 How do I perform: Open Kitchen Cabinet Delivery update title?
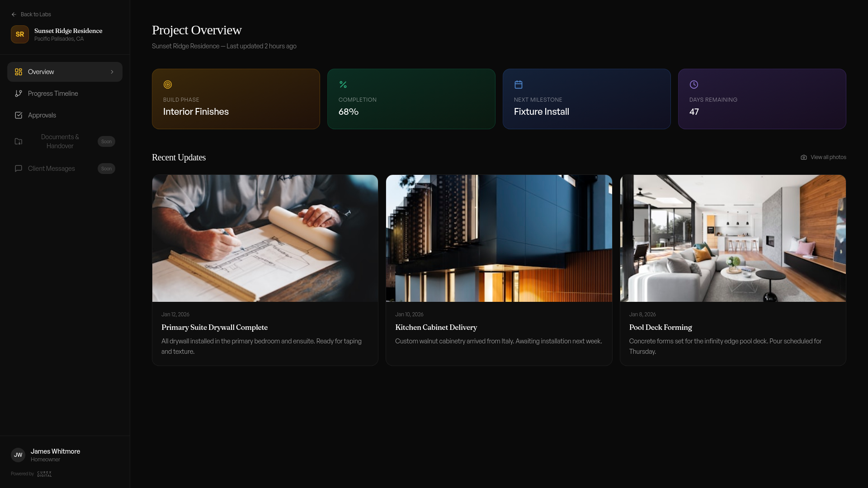[x=436, y=327]
